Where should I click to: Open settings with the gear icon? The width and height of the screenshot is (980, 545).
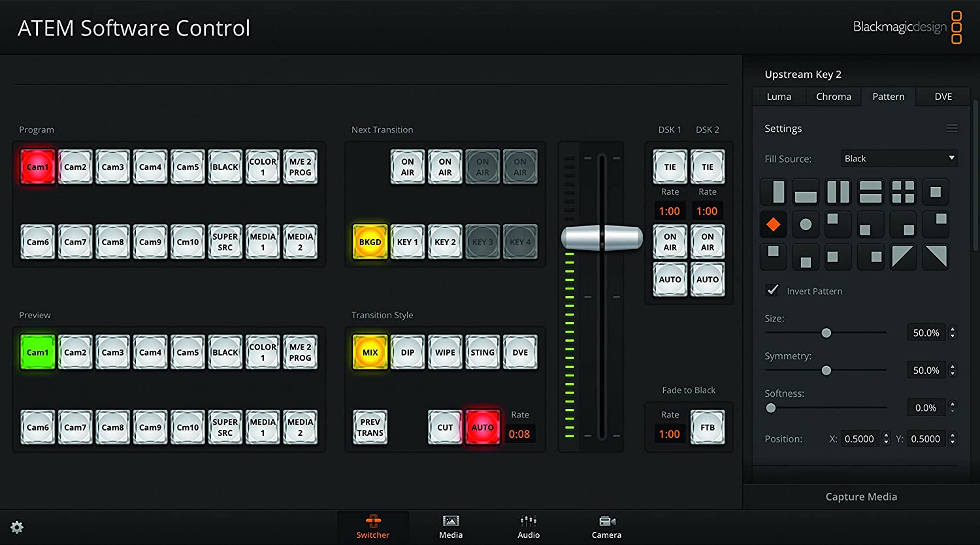(x=17, y=527)
